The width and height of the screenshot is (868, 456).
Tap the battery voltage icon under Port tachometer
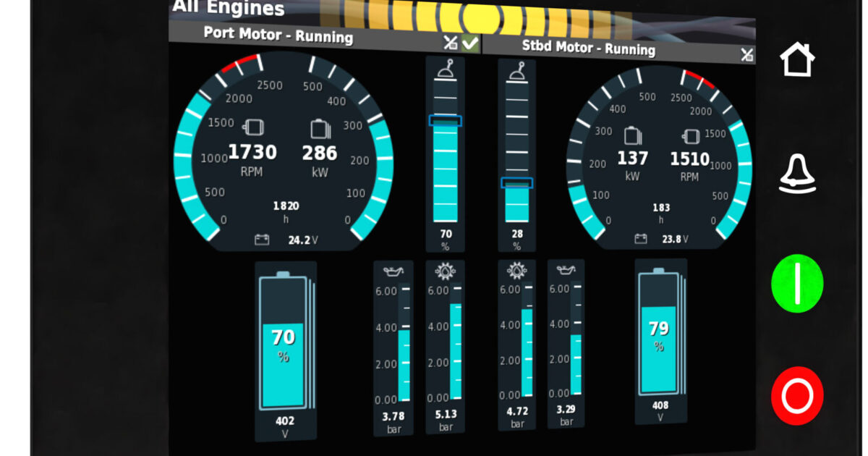pos(261,237)
